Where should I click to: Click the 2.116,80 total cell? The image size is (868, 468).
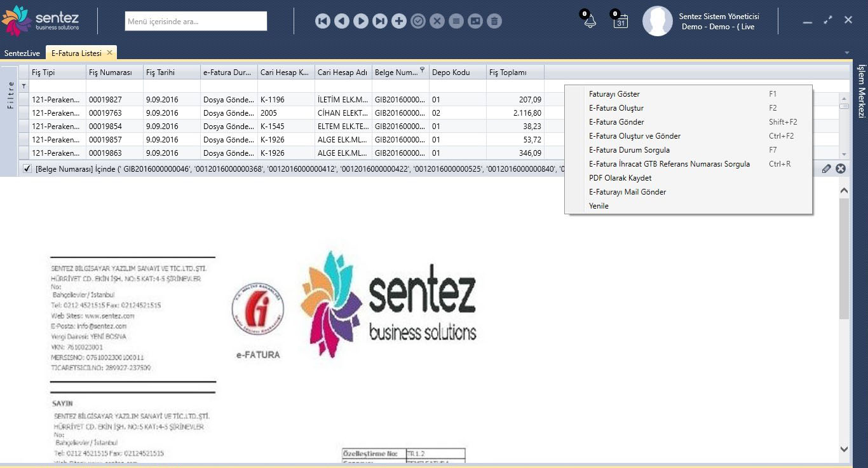(515, 113)
